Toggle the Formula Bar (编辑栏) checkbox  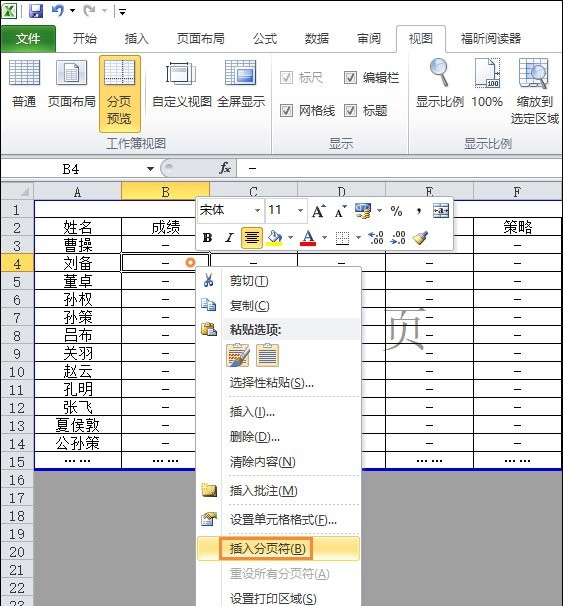click(350, 78)
